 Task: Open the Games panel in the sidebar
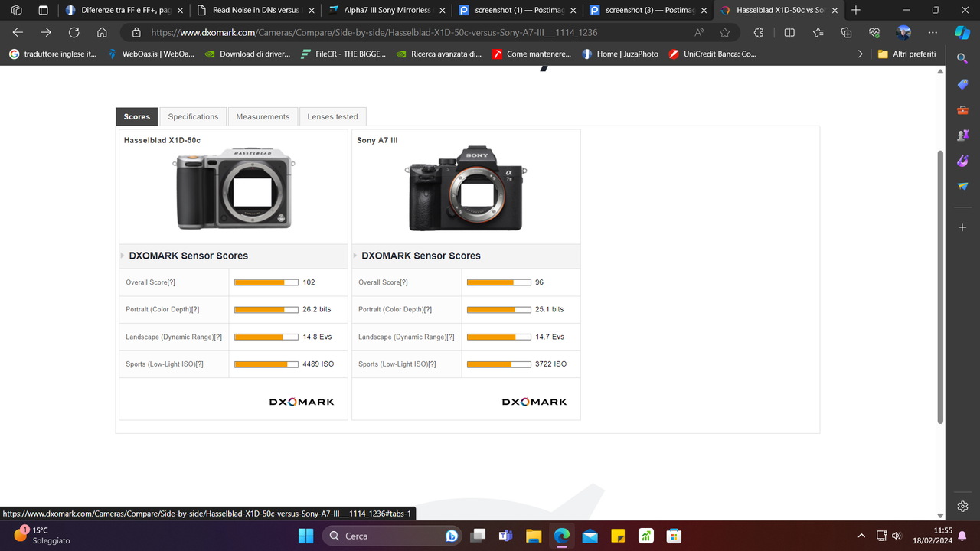962,135
